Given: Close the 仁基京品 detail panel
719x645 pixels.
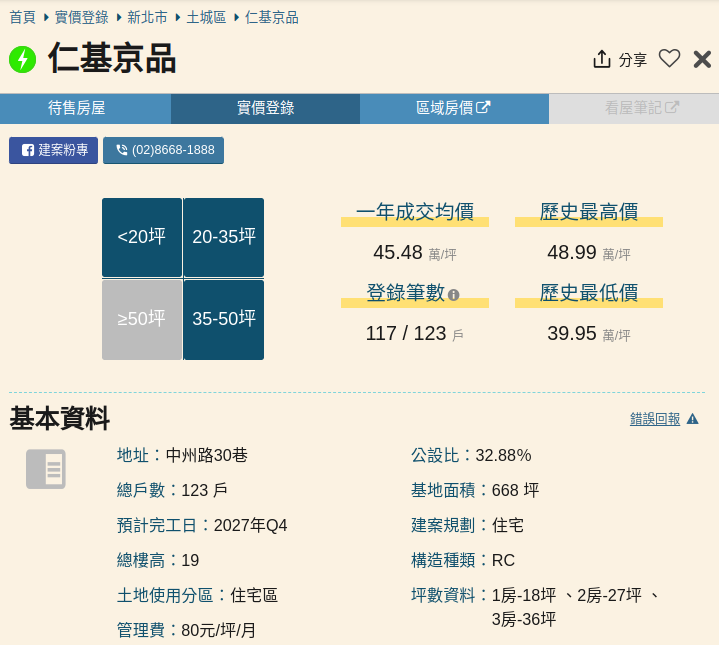Looking at the screenshot, I should pos(702,60).
